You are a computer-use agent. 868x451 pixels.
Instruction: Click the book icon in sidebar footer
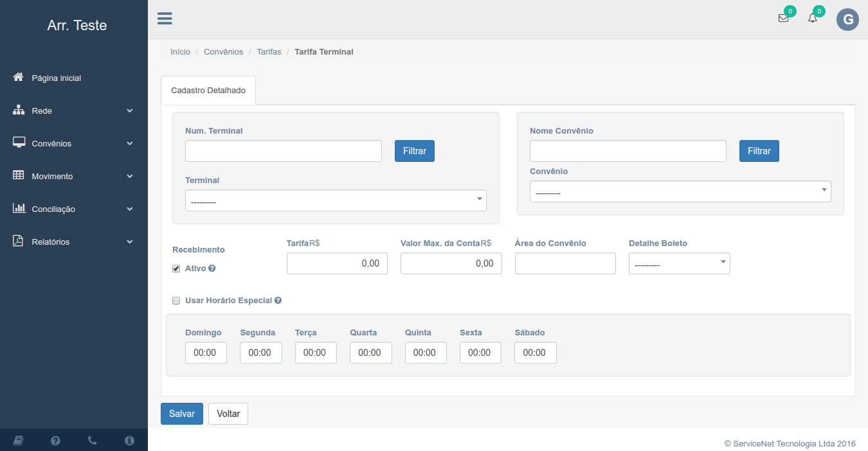(x=18, y=440)
